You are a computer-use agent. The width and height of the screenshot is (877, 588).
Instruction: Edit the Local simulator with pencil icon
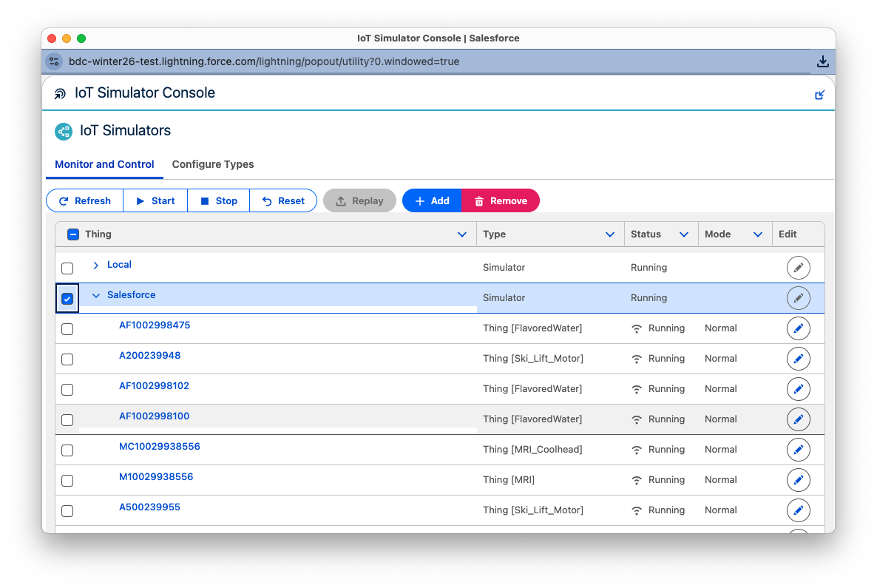click(798, 268)
